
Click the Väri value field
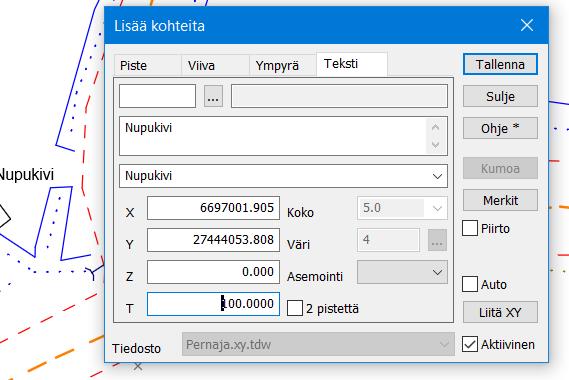[x=388, y=240]
